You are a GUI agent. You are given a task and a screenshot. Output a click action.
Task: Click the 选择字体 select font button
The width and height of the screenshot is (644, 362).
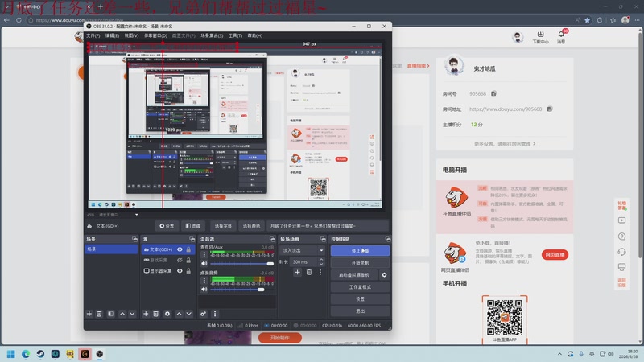(223, 226)
